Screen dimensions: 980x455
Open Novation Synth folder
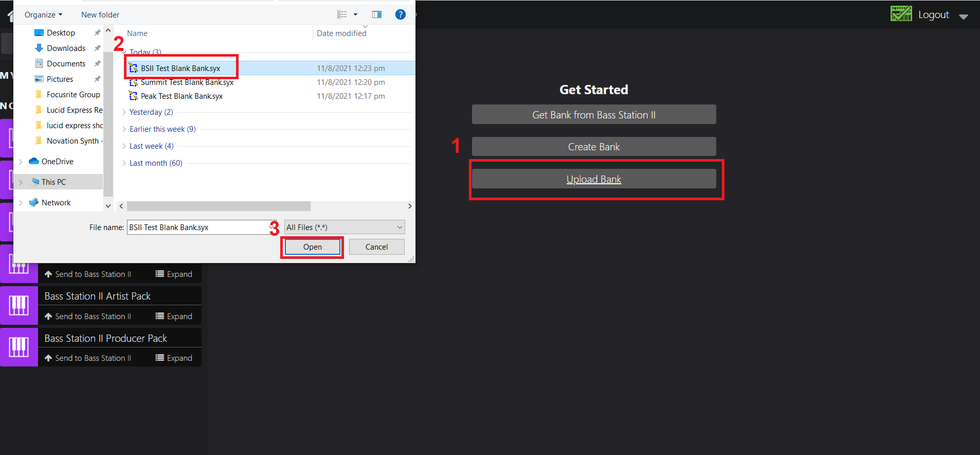tap(75, 141)
